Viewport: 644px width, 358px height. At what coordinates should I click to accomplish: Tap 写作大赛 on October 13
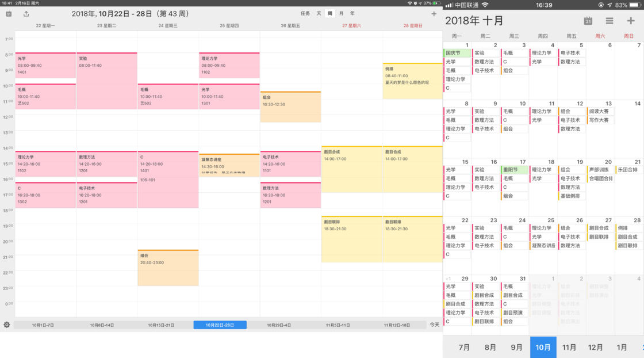pos(600,120)
